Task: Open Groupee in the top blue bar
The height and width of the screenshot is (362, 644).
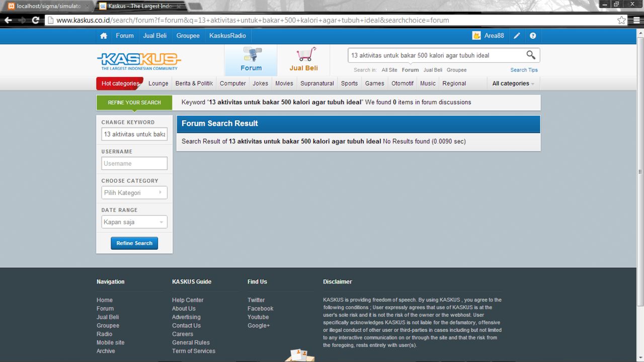Action: click(188, 36)
